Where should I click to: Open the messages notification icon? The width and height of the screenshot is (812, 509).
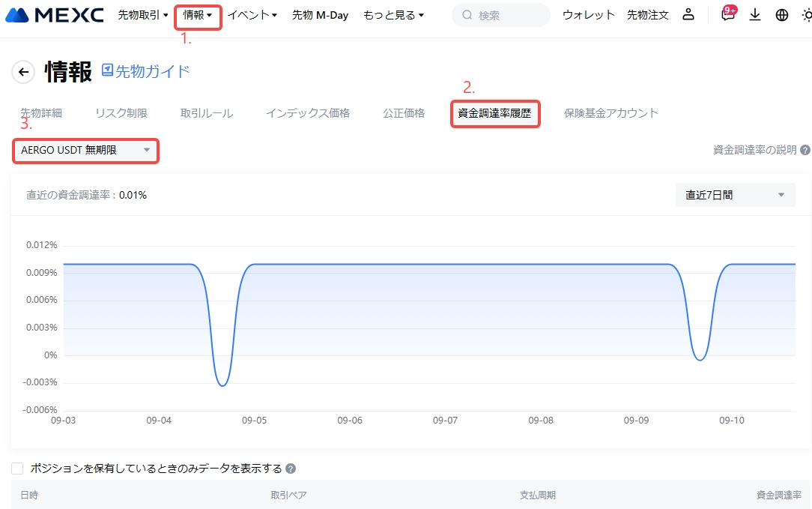[x=727, y=15]
